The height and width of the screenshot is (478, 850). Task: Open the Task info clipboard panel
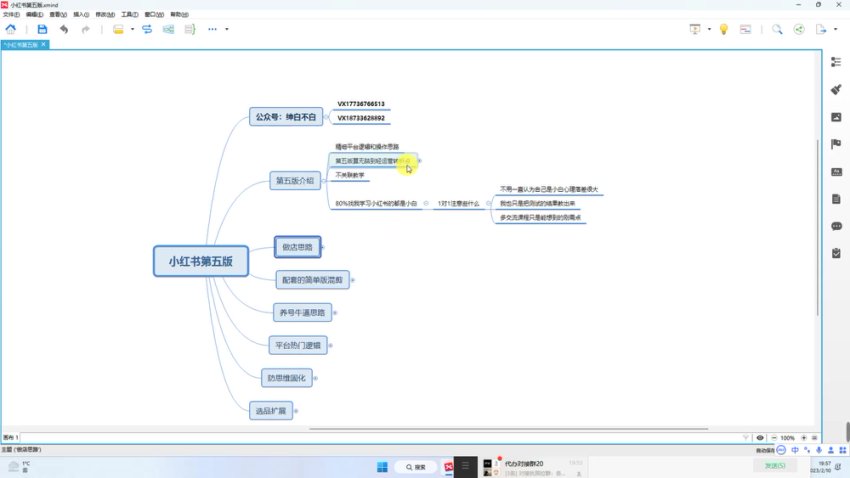[x=836, y=253]
